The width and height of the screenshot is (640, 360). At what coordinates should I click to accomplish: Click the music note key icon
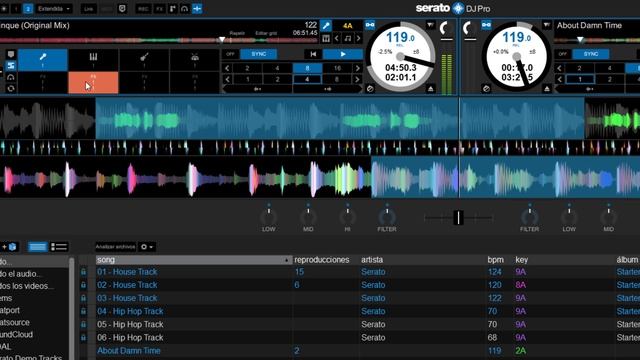pos(347,38)
